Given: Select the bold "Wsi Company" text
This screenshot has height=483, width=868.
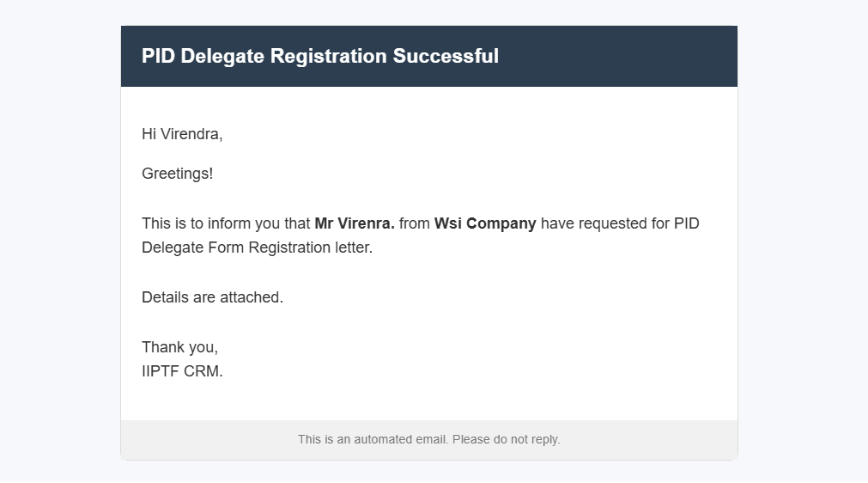Looking at the screenshot, I should pos(485,223).
